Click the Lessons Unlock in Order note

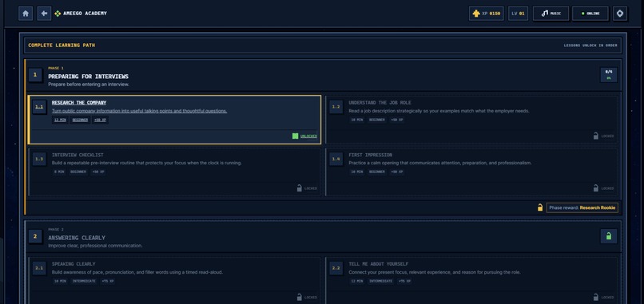point(590,45)
